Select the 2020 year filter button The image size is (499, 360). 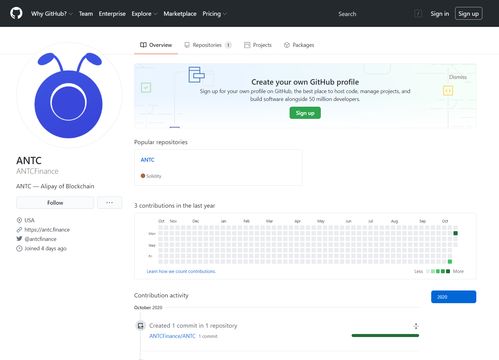click(453, 297)
